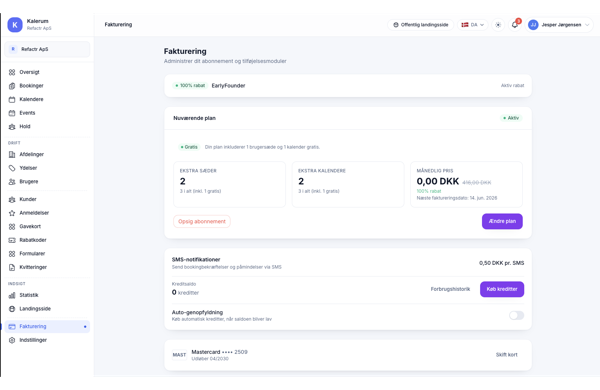600x390 pixels.
Task: Click the Indstillinger gear icon
Action: click(12, 340)
